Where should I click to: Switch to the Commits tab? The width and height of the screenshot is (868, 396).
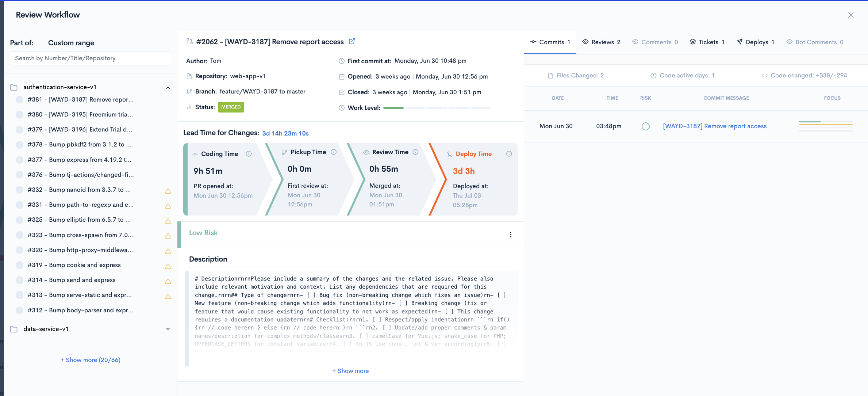[x=550, y=42]
